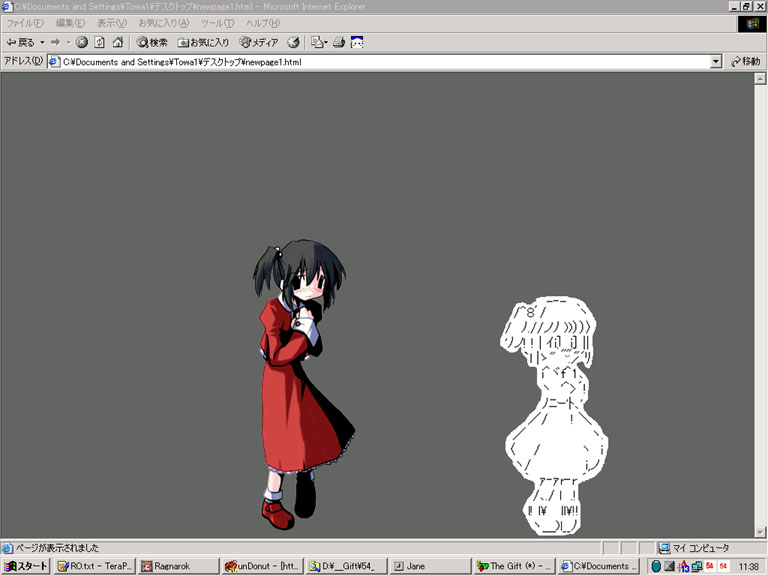Open the Edit (編集) menu

pos(70,23)
